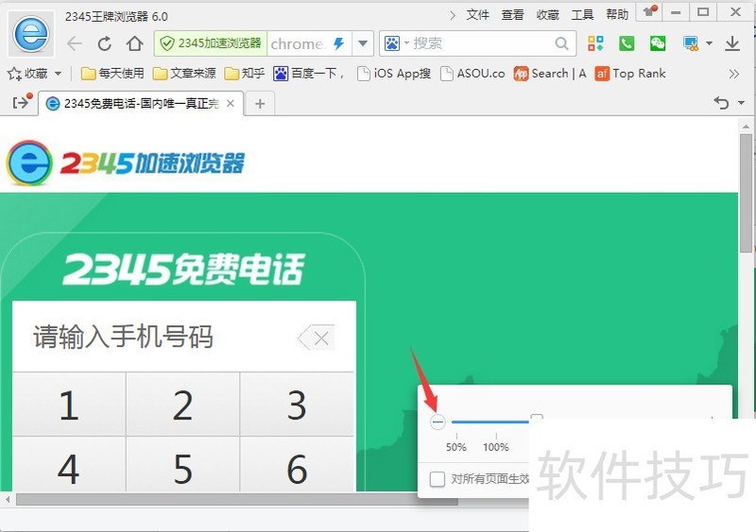
Task: Tap dial pad key 3
Action: [297, 404]
